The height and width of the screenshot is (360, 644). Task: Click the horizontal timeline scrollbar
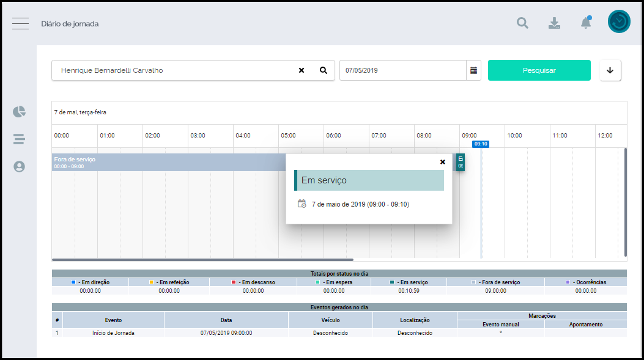(202, 260)
